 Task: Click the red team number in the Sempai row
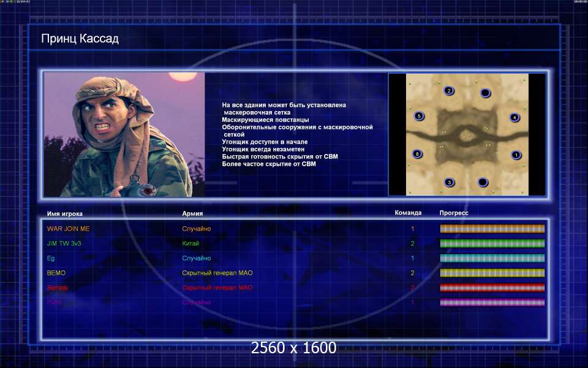click(x=412, y=288)
